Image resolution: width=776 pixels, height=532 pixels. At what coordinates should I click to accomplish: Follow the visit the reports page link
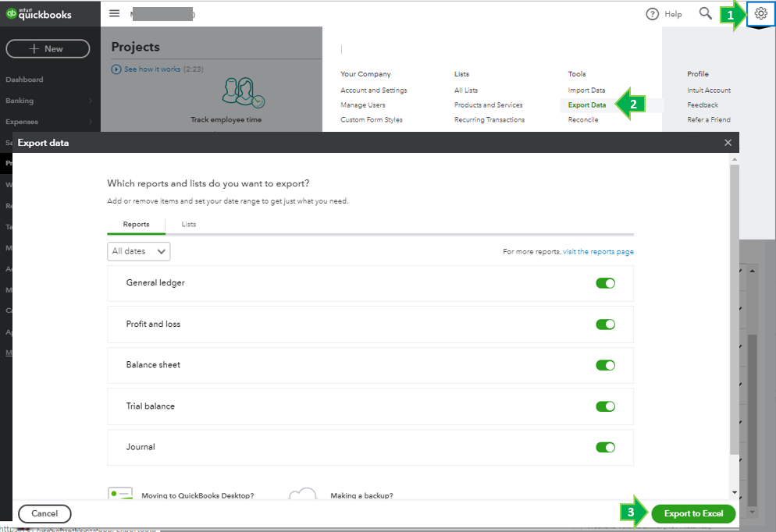point(598,252)
